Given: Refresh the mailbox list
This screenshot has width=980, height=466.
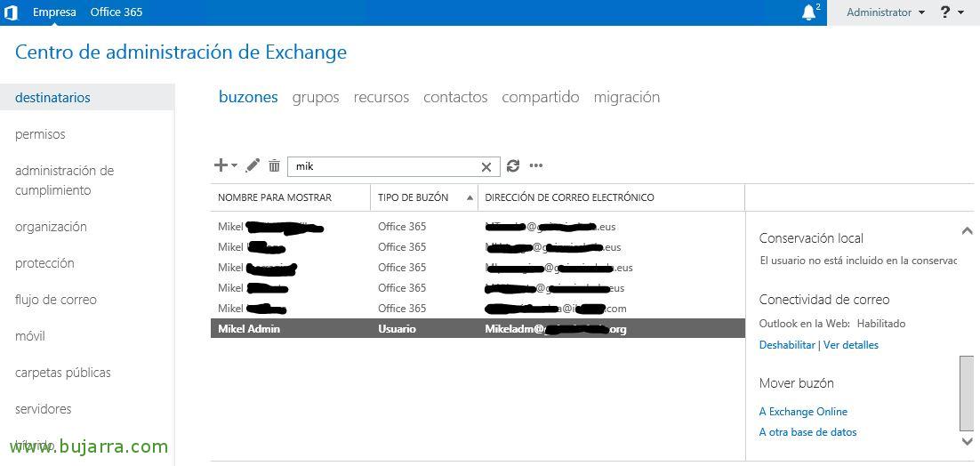Looking at the screenshot, I should click(x=513, y=165).
